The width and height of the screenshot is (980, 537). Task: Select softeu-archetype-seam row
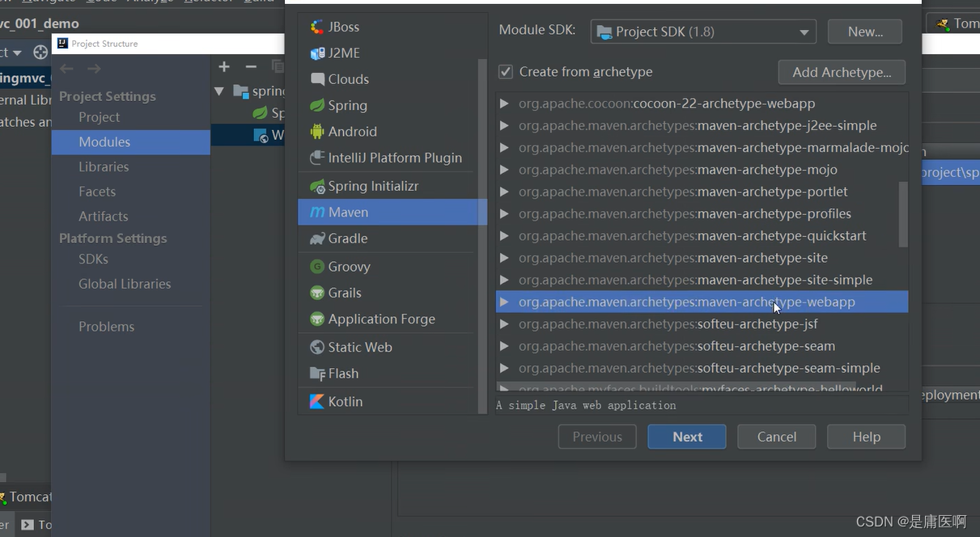tap(702, 345)
